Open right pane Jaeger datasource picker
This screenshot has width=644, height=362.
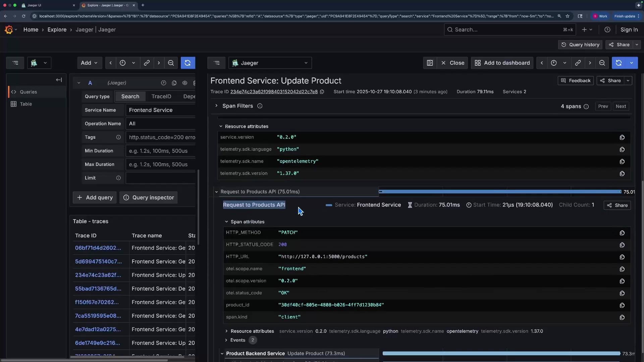270,63
